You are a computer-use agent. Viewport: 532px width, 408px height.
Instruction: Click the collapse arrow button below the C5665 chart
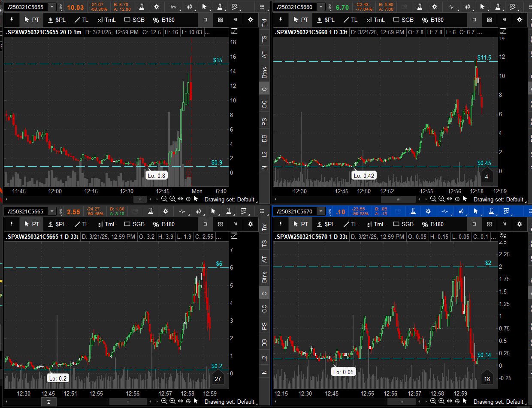[49, 402]
